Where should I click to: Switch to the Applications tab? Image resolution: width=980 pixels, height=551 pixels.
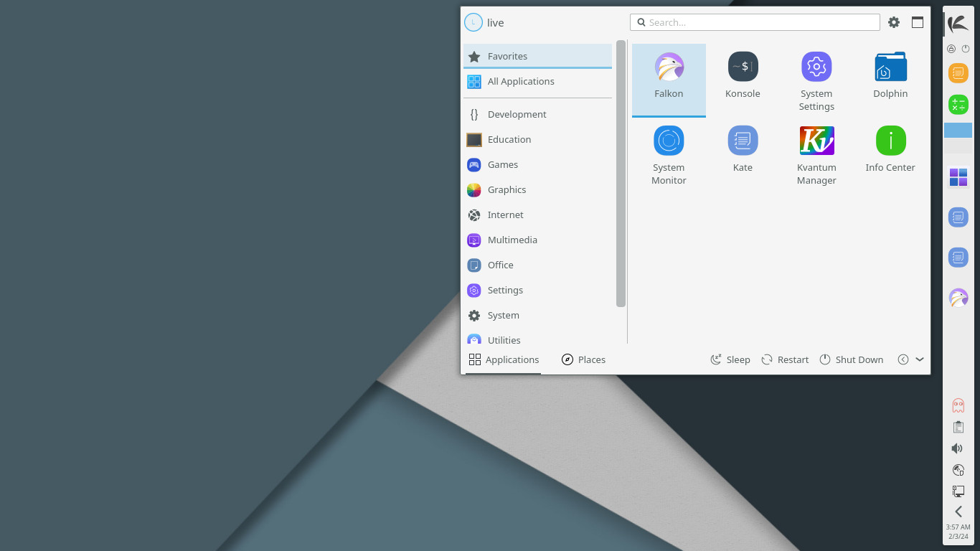click(x=504, y=359)
